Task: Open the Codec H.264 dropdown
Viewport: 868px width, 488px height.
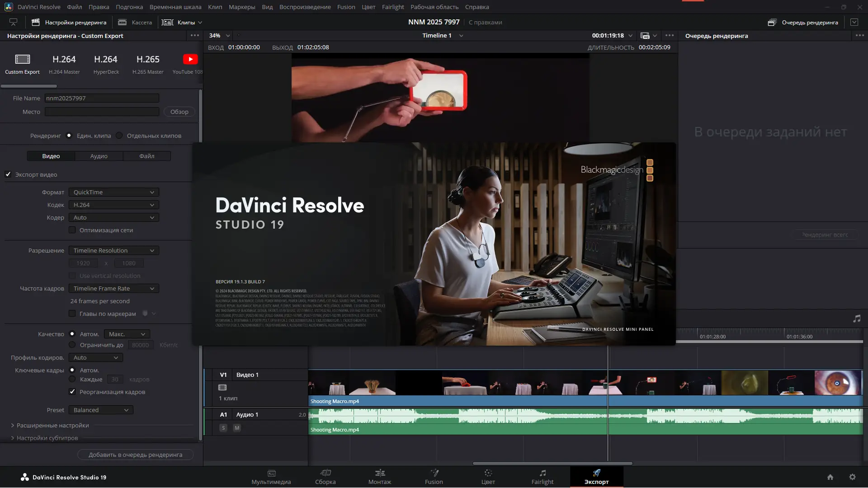Action: [x=113, y=205]
